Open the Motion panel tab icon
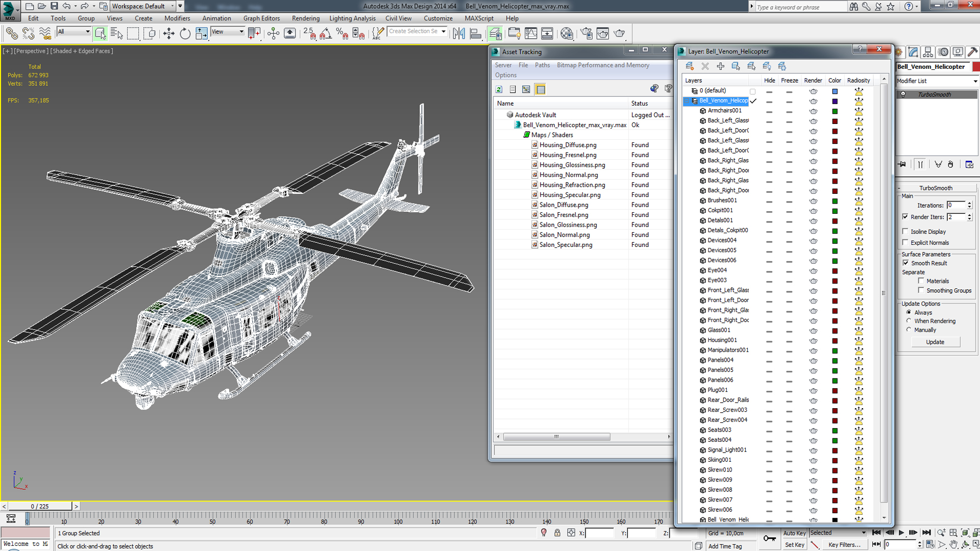The image size is (980, 551). click(x=943, y=52)
